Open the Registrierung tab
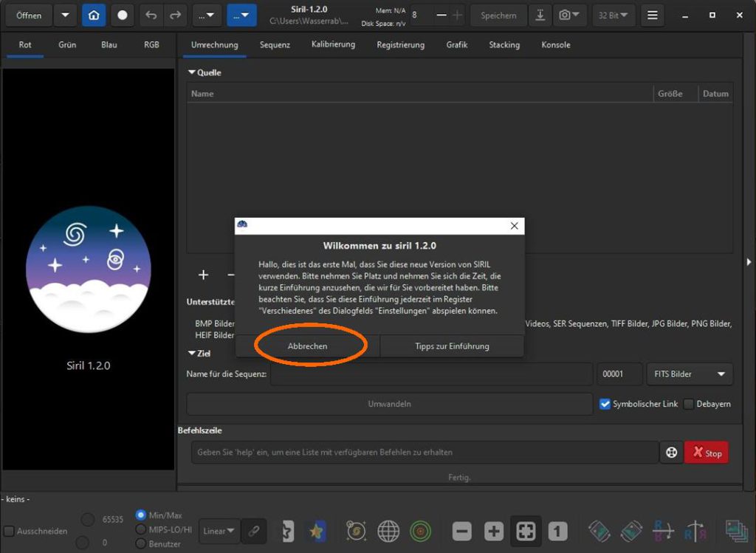Image resolution: width=756 pixels, height=553 pixels. tap(400, 45)
